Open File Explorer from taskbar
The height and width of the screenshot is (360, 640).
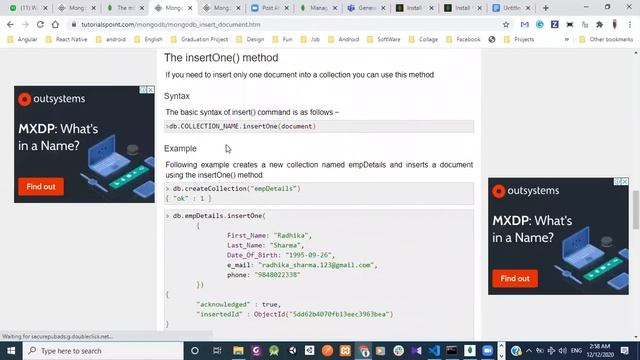point(238,351)
